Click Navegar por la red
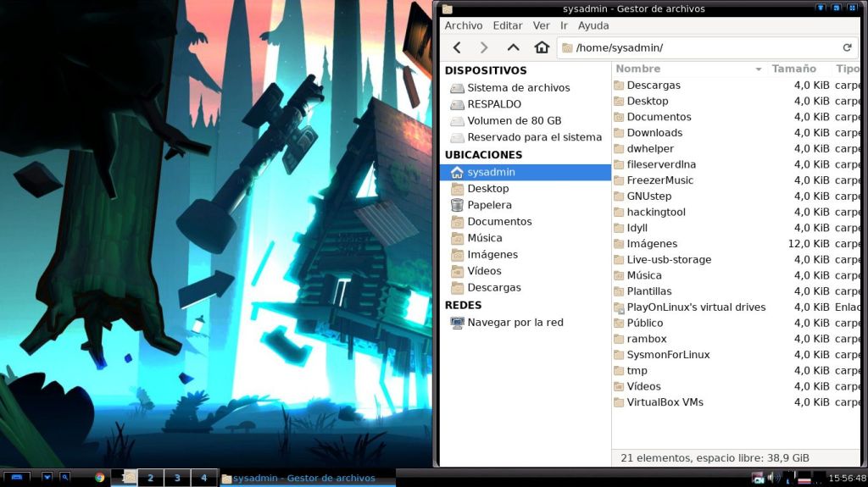The width and height of the screenshot is (868, 487). 515,323
